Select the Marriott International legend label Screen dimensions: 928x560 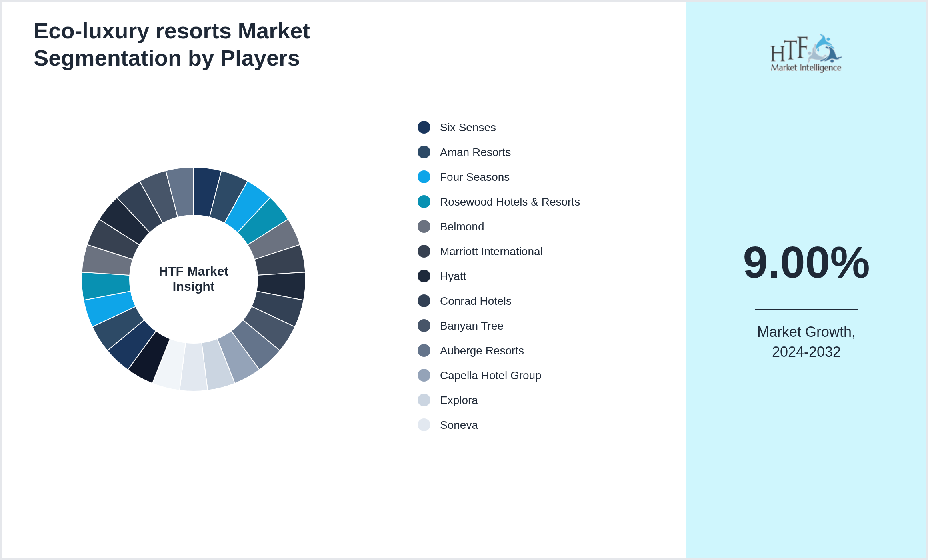(491, 251)
